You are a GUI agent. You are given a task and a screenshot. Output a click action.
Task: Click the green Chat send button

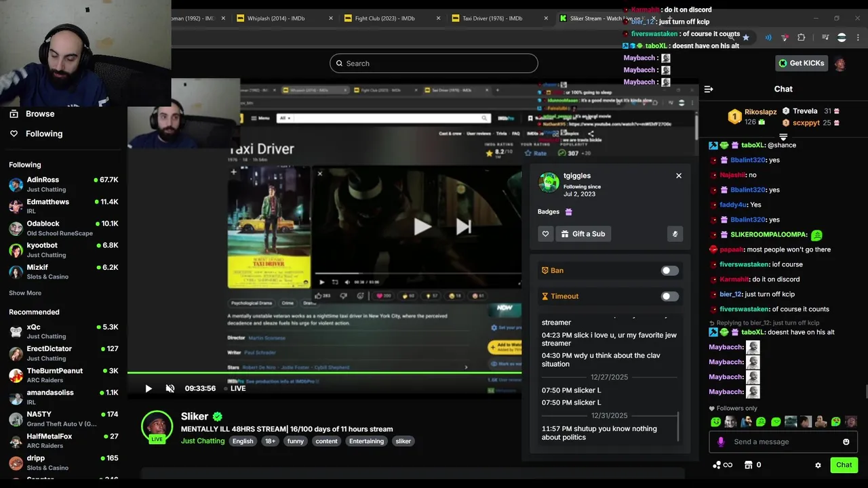click(844, 465)
